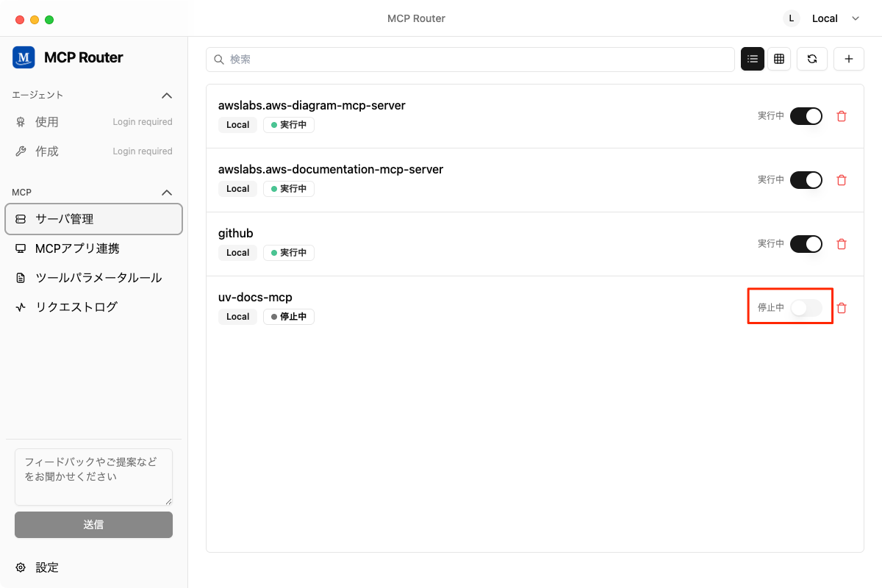882x588 pixels.
Task: Click Local tag under uv-docs-mcp
Action: click(238, 317)
